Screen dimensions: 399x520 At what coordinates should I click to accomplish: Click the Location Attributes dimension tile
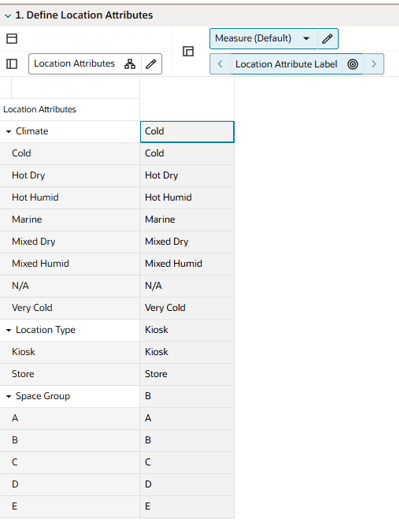click(x=74, y=64)
